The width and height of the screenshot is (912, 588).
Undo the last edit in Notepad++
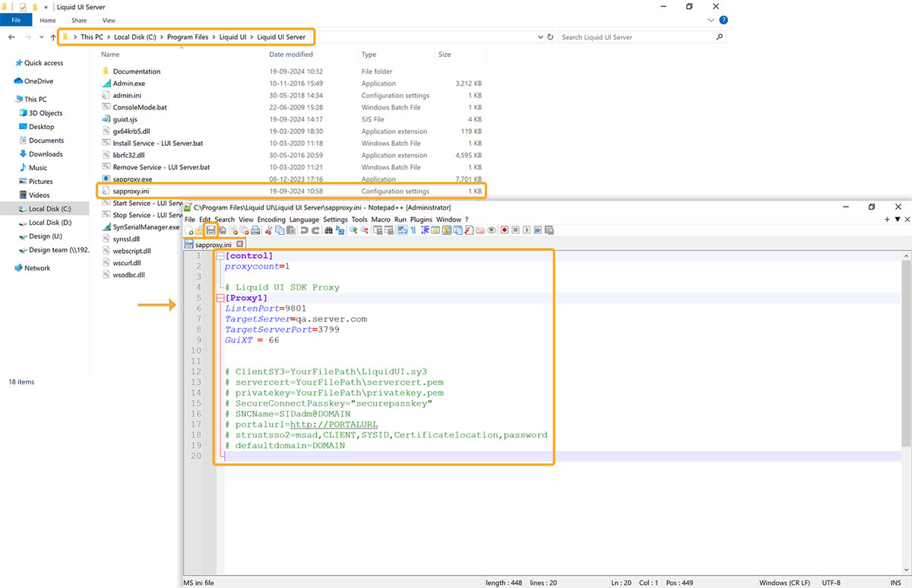pyautogui.click(x=304, y=230)
